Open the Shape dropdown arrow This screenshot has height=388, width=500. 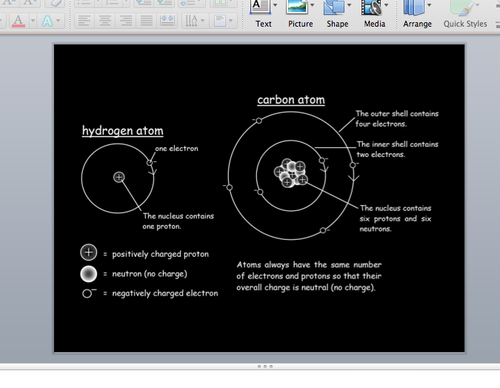click(349, 5)
